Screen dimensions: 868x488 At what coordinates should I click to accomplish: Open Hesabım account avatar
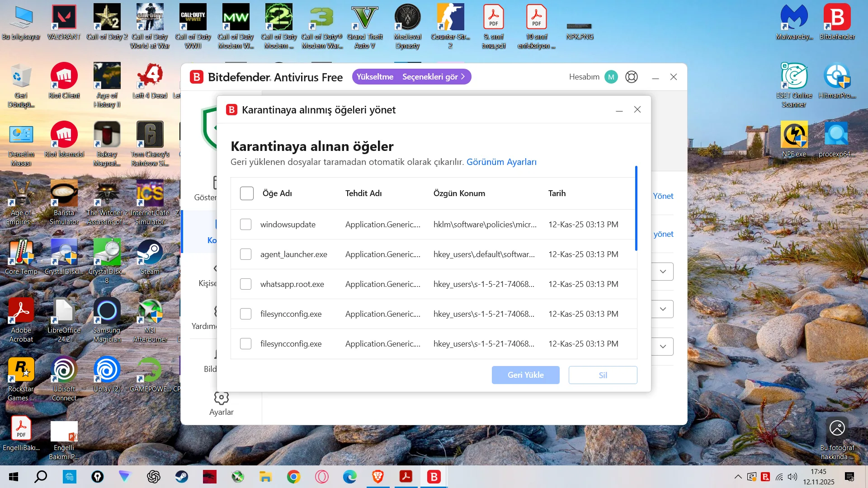point(611,77)
